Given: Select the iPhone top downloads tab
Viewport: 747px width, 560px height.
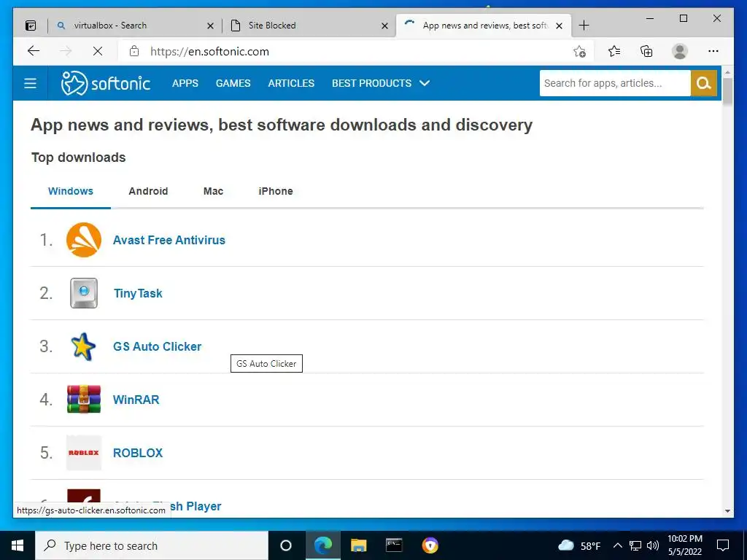Looking at the screenshot, I should [275, 192].
